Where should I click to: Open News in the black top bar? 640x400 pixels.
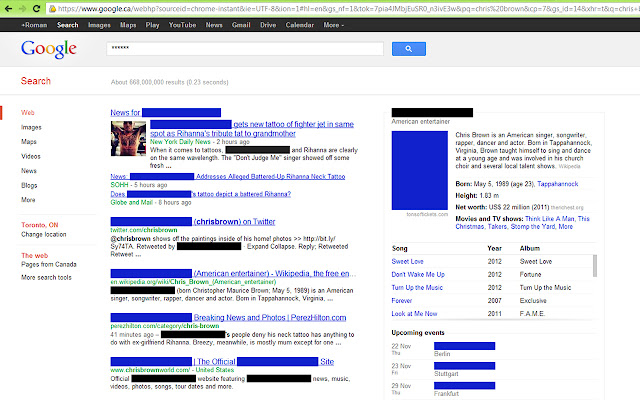pos(214,25)
